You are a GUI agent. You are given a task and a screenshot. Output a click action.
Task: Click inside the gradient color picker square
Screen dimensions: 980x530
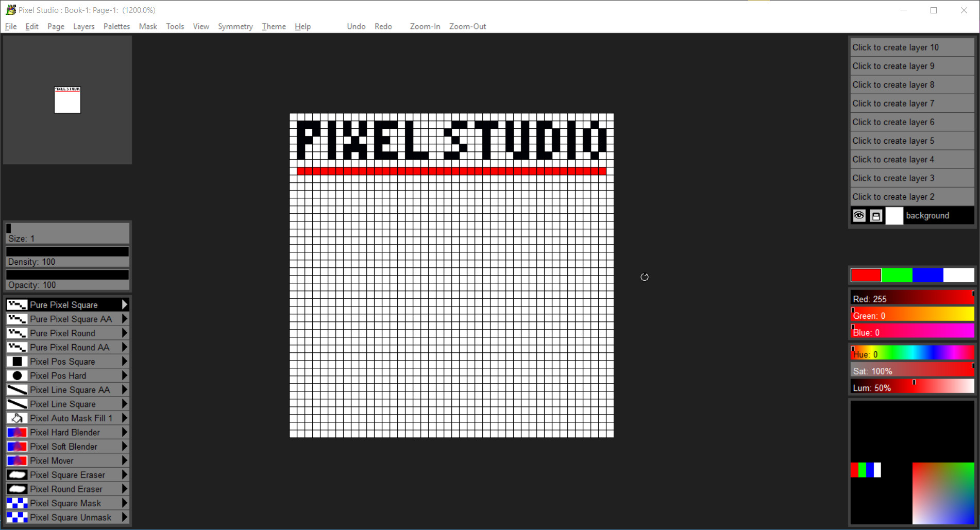pyautogui.click(x=943, y=493)
